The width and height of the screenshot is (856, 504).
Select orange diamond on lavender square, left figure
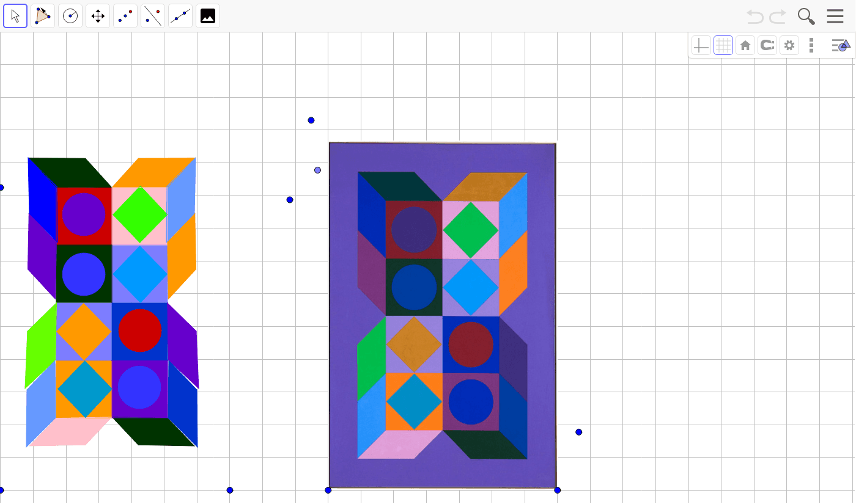84,332
